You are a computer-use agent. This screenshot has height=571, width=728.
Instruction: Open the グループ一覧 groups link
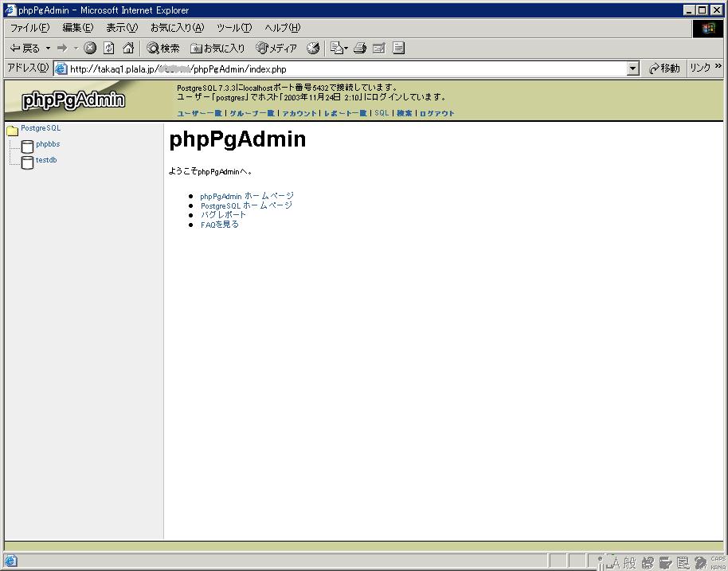click(252, 113)
